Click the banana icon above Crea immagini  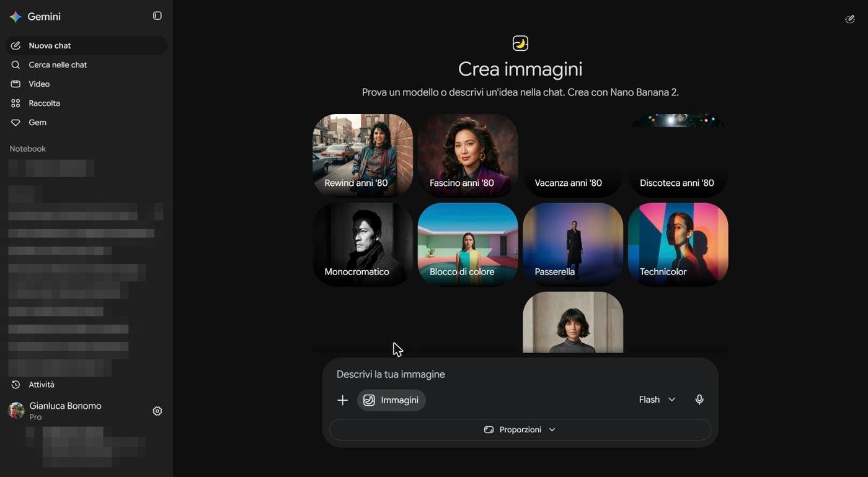click(x=520, y=43)
